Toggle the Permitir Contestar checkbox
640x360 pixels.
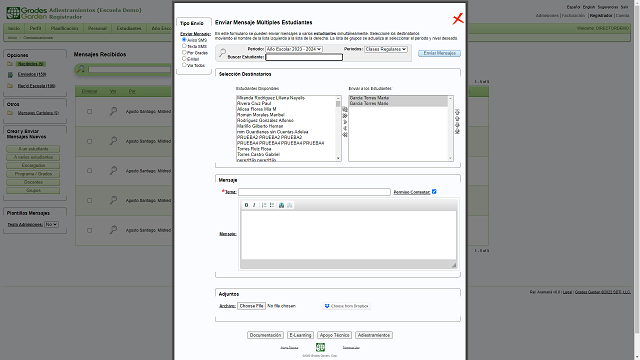[434, 191]
